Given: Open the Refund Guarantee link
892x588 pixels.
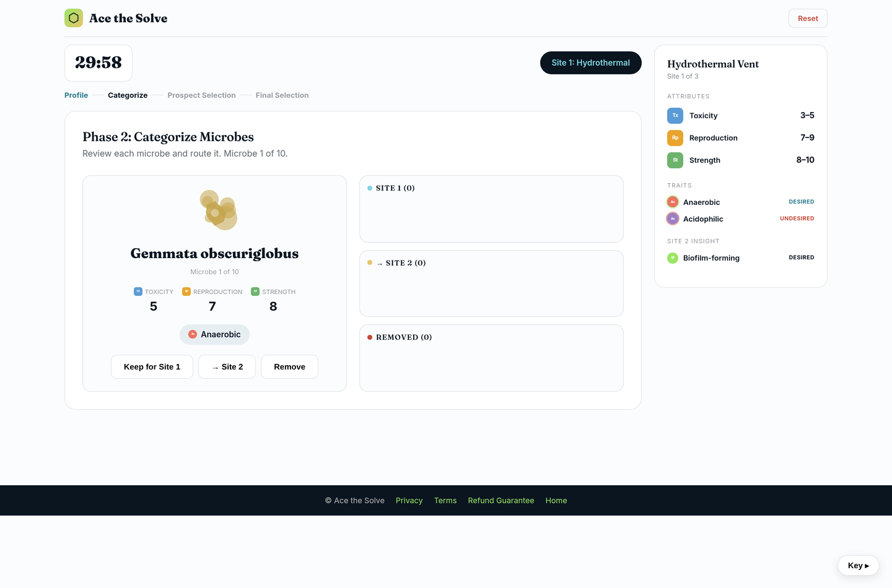Looking at the screenshot, I should (x=501, y=501).
